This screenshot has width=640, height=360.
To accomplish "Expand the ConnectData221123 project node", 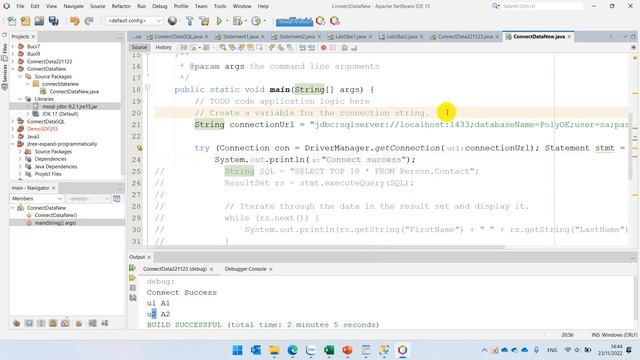I will tap(13, 61).
